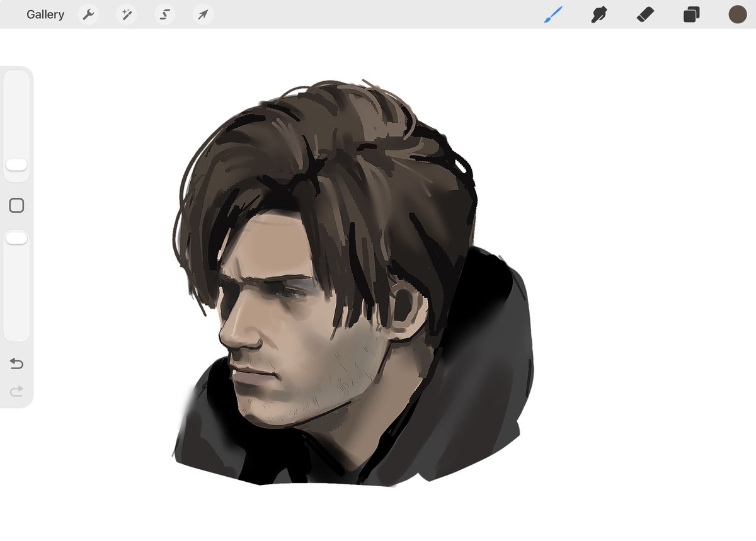Click the portrait painting on the canvas
Viewport: 756px width, 541px height.
click(353, 283)
